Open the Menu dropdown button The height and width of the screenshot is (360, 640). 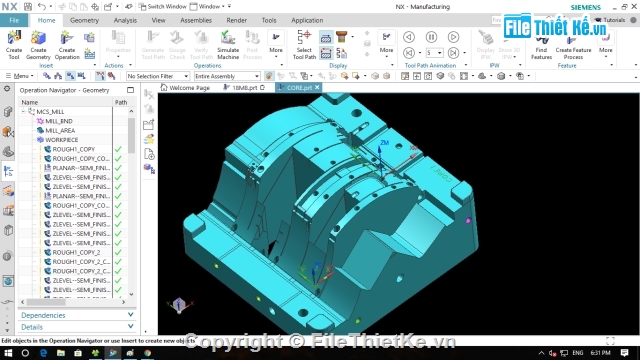point(20,76)
